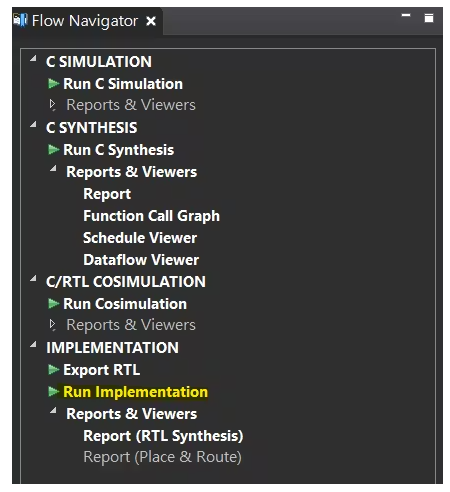Close the Flow Navigator tab
This screenshot has height=492, width=450.
coord(151,21)
